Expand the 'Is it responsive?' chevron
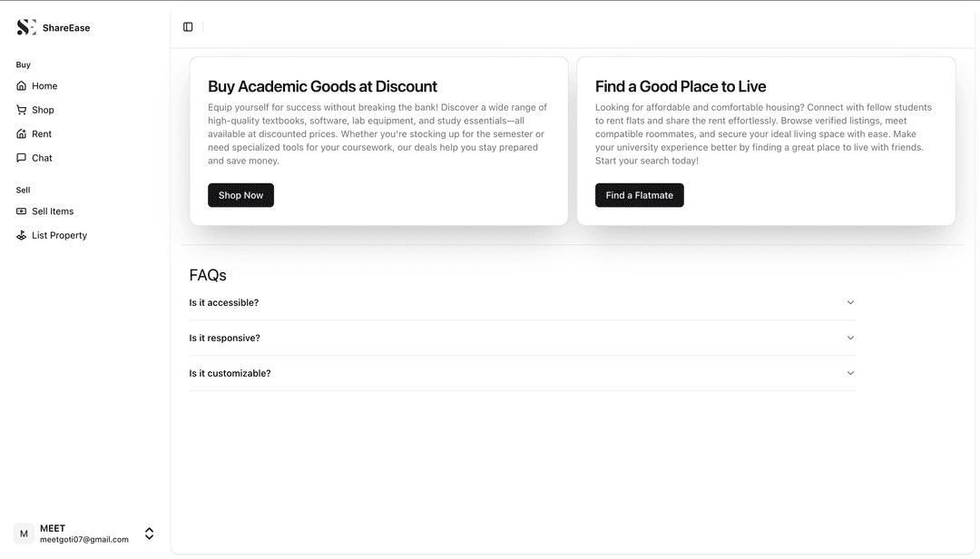This screenshot has height=559, width=980. 850,338
